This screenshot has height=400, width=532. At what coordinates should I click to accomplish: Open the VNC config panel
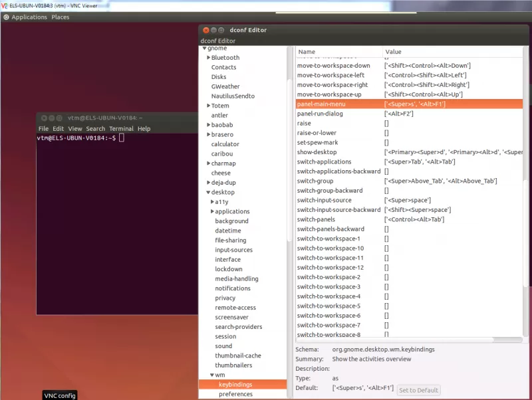[60, 395]
